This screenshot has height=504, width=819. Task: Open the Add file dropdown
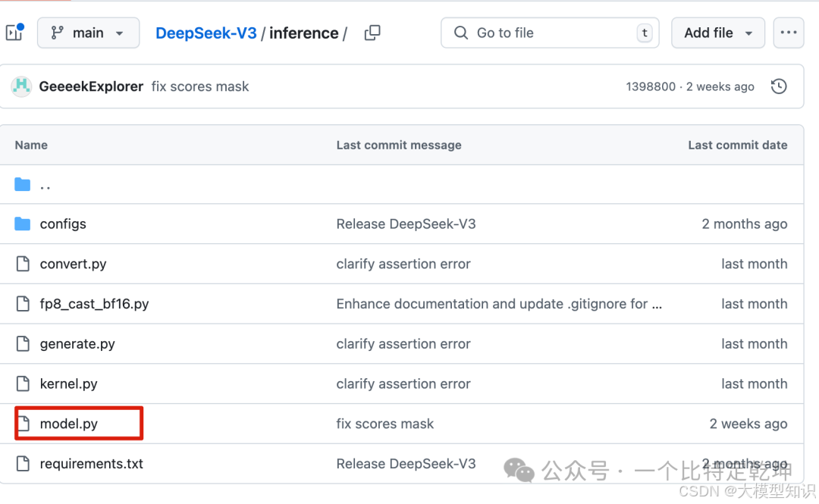(x=718, y=33)
